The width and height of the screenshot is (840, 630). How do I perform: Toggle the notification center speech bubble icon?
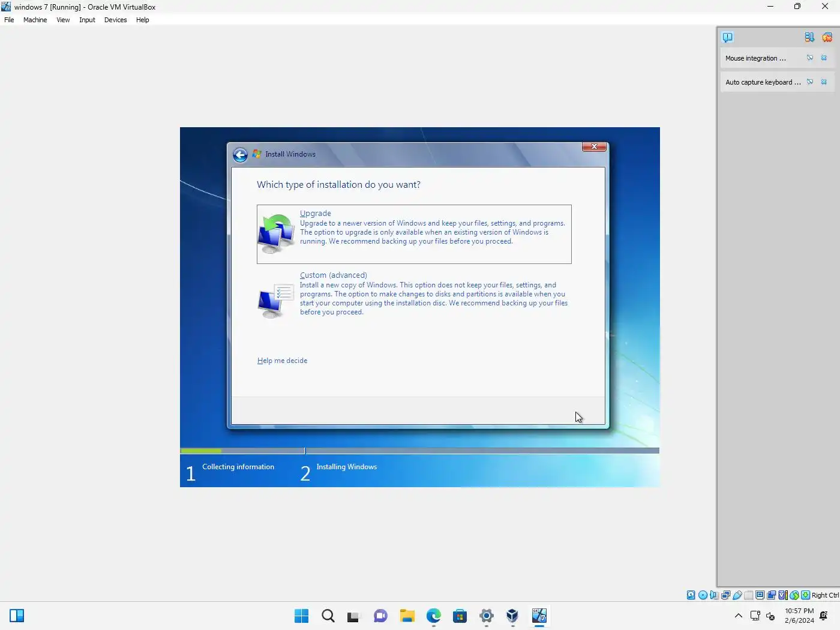pos(728,37)
